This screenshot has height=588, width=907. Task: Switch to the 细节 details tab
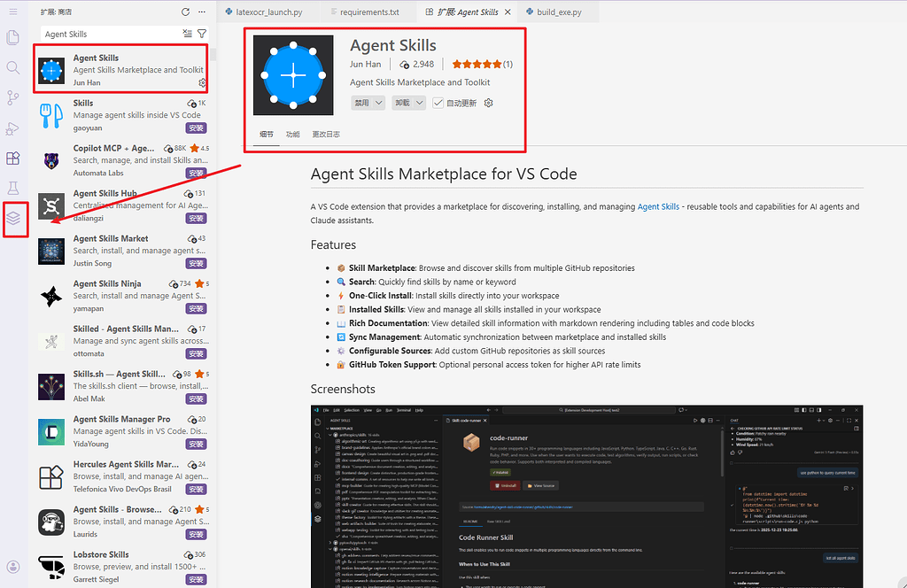(x=267, y=134)
